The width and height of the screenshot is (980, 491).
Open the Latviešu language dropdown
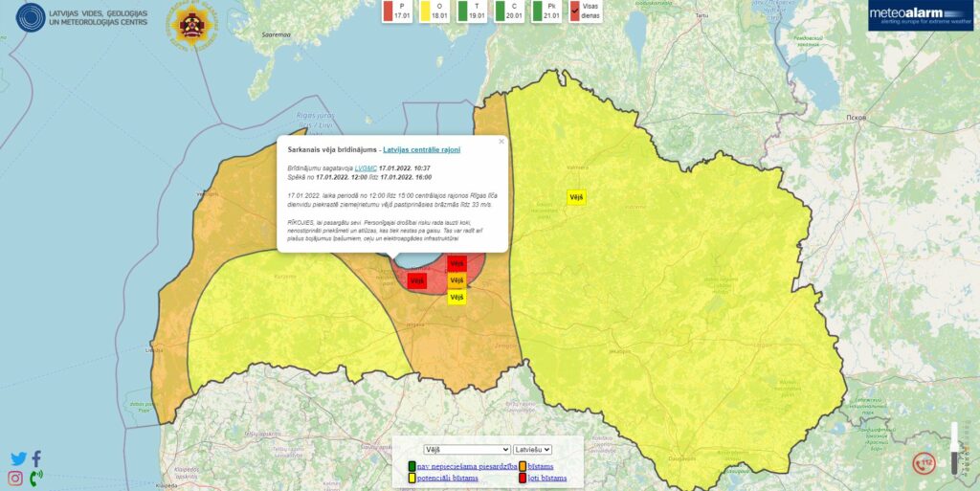pos(532,449)
